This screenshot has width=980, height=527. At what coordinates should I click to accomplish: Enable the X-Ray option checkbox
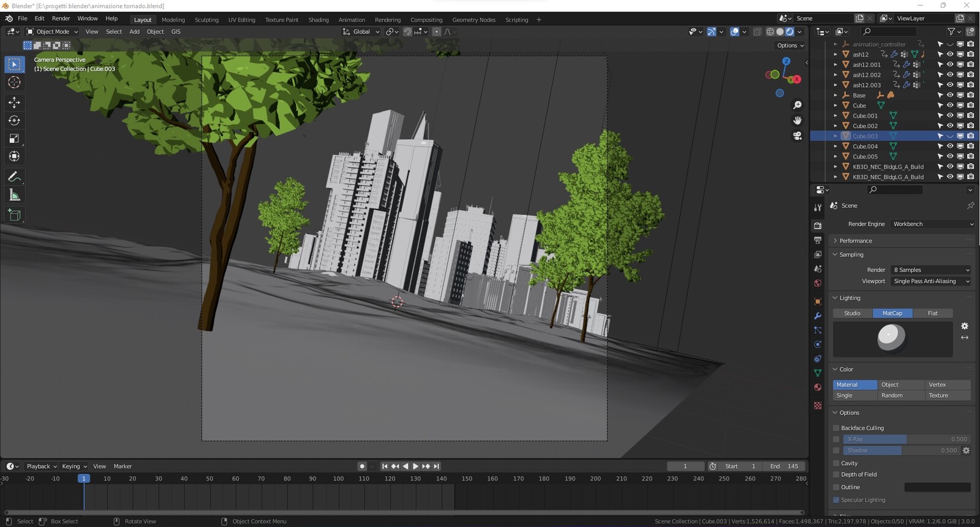coord(836,439)
